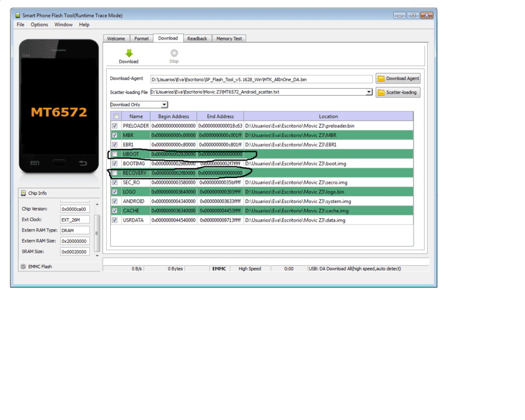Uncheck the LOGO partition checkbox

tap(115, 192)
